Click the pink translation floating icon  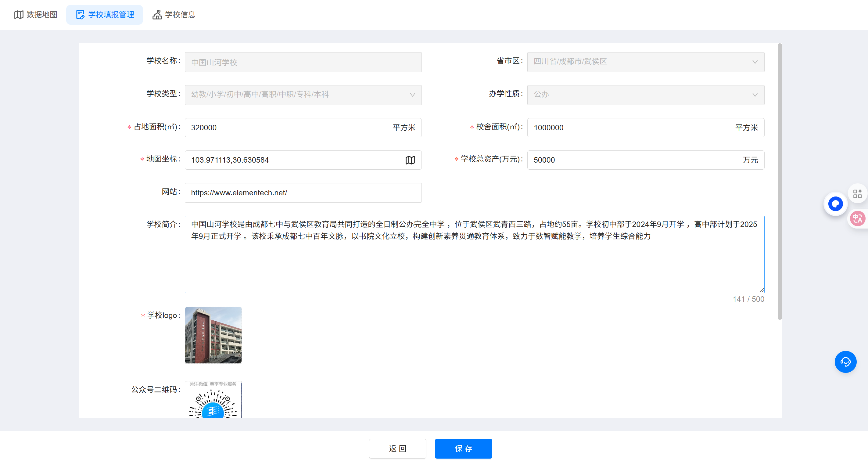tap(857, 218)
